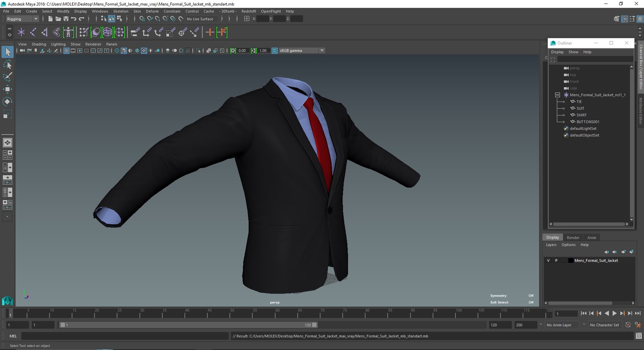The image size is (644, 350).
Task: Choose the Scale tool in the toolbox
Action: tap(7, 114)
